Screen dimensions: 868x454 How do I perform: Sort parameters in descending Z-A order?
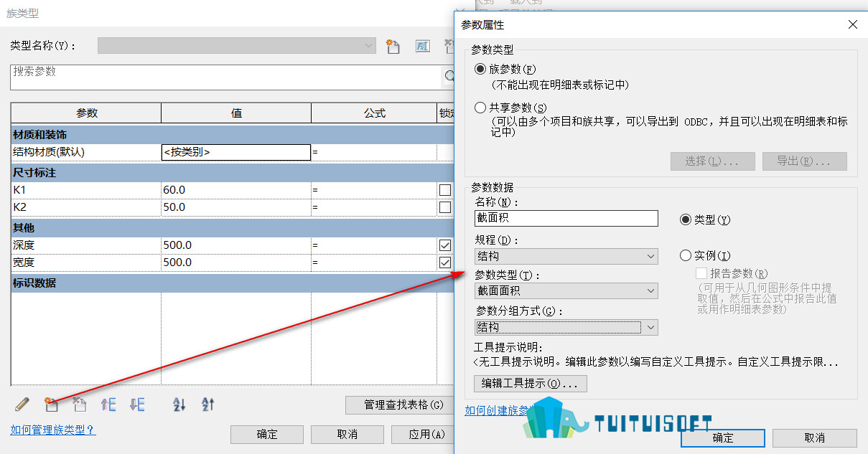208,405
